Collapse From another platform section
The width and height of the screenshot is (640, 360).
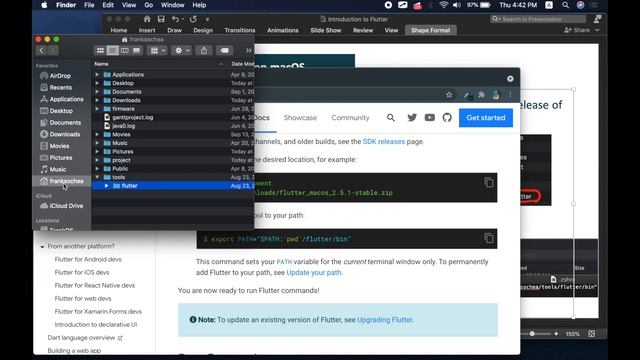[x=42, y=247]
